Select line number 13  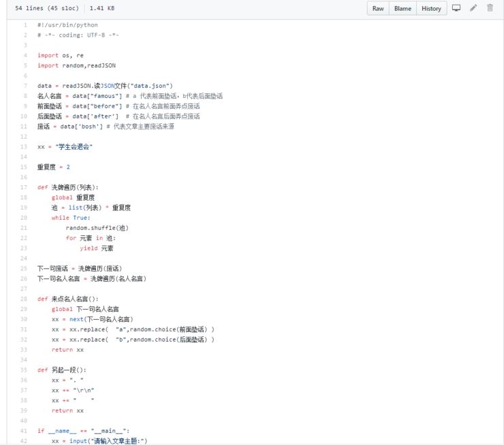pyautogui.click(x=24, y=147)
